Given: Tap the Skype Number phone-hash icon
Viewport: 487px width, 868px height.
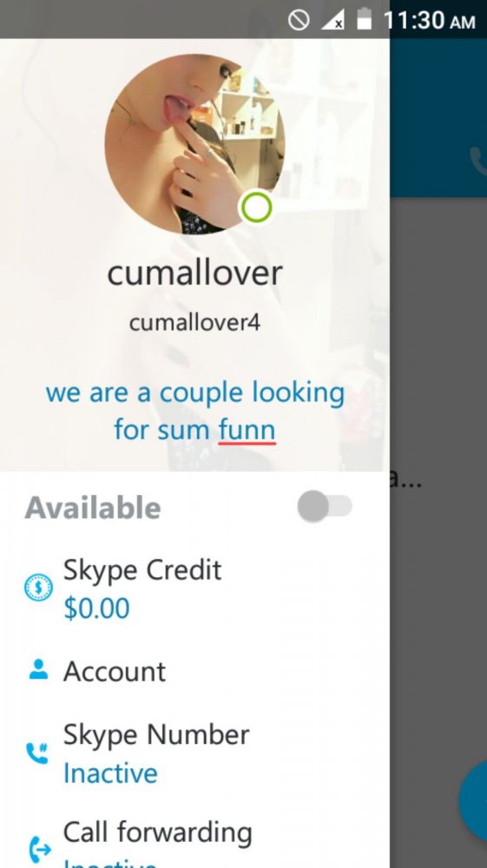Looking at the screenshot, I should point(37,753).
